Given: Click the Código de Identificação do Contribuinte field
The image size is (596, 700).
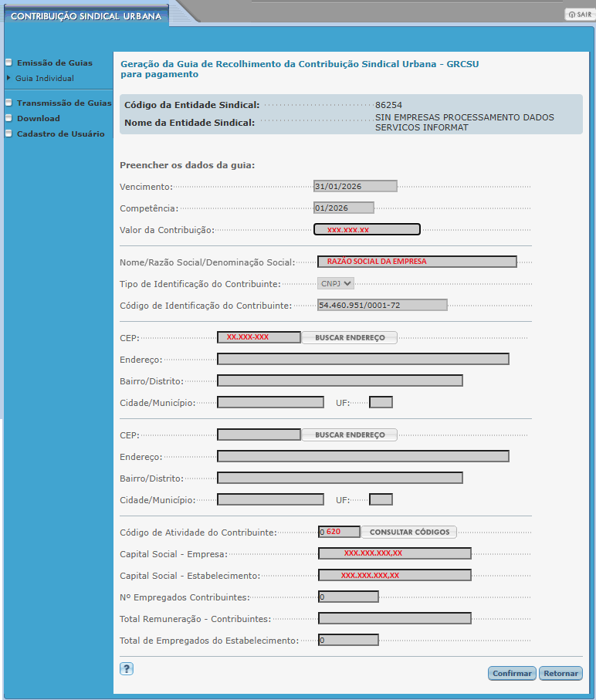Looking at the screenshot, I should point(382,305).
